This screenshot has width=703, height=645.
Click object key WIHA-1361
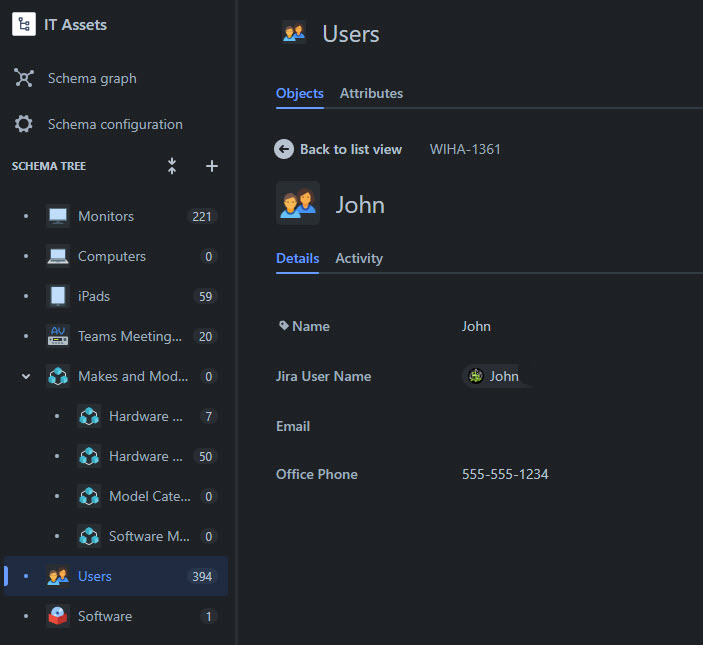465,149
